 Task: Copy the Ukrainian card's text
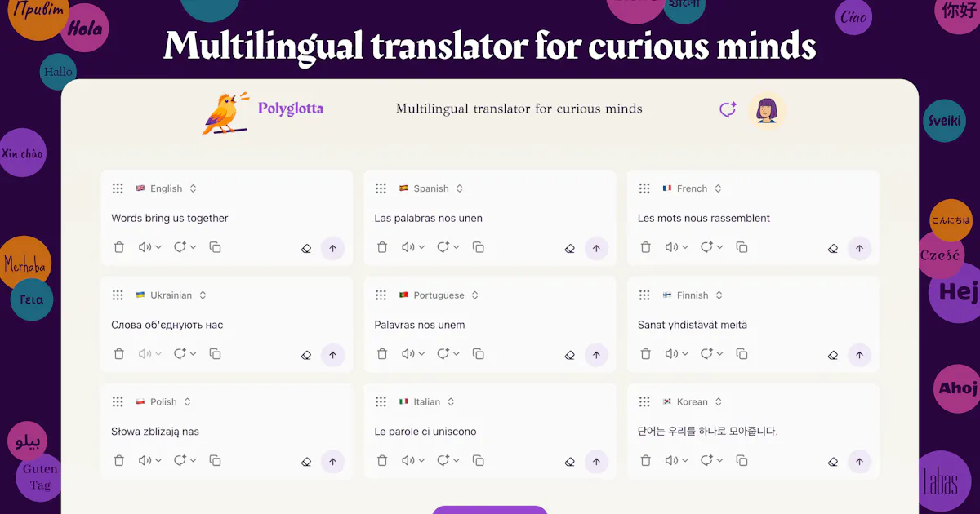coord(215,354)
